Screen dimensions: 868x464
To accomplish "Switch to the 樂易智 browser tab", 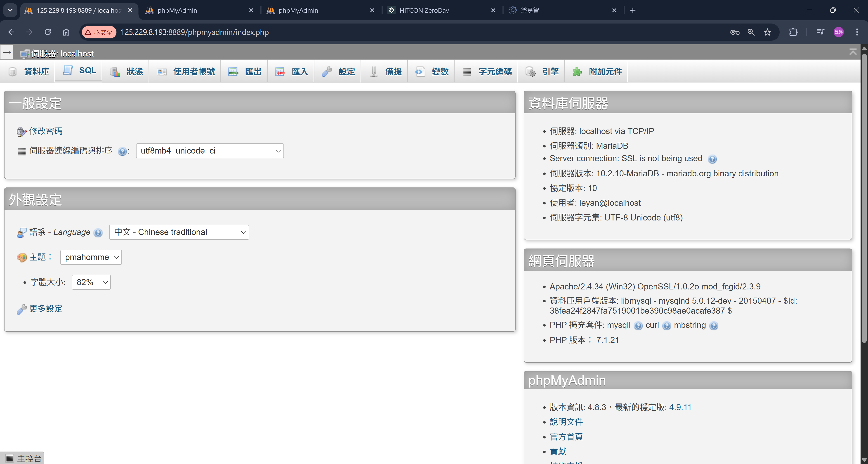I will [x=563, y=10].
